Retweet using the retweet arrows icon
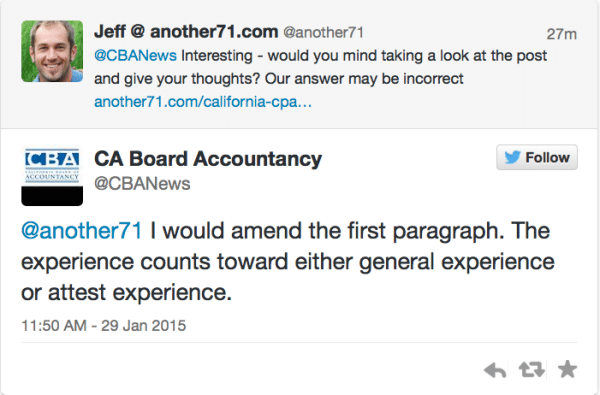The image size is (600, 395). tap(532, 370)
